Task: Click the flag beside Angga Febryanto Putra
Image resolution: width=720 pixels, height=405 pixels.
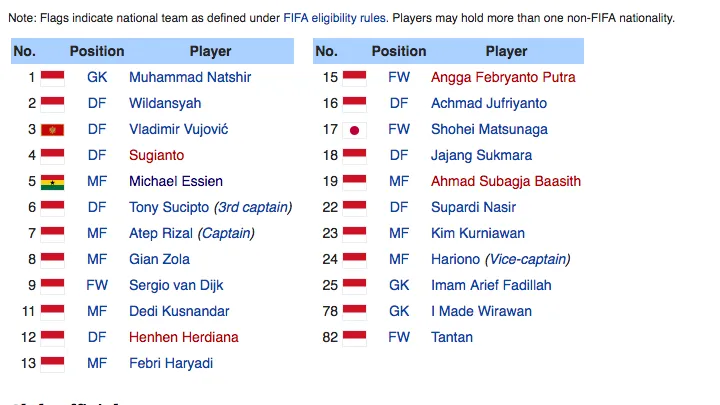Action: [x=354, y=77]
